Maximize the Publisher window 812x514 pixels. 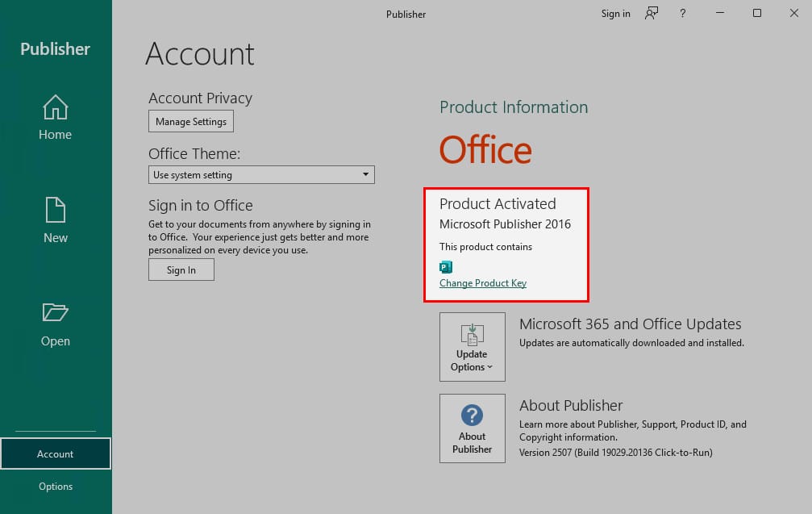tap(757, 13)
